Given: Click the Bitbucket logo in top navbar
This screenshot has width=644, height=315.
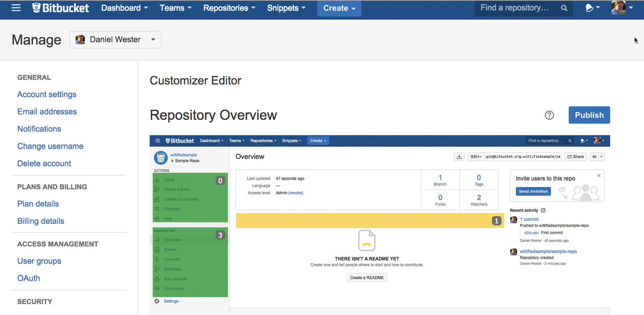Looking at the screenshot, I should point(61,8).
